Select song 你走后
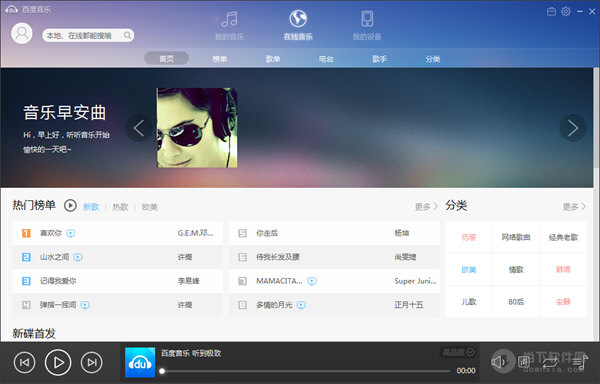This screenshot has width=600, height=384. (x=267, y=233)
